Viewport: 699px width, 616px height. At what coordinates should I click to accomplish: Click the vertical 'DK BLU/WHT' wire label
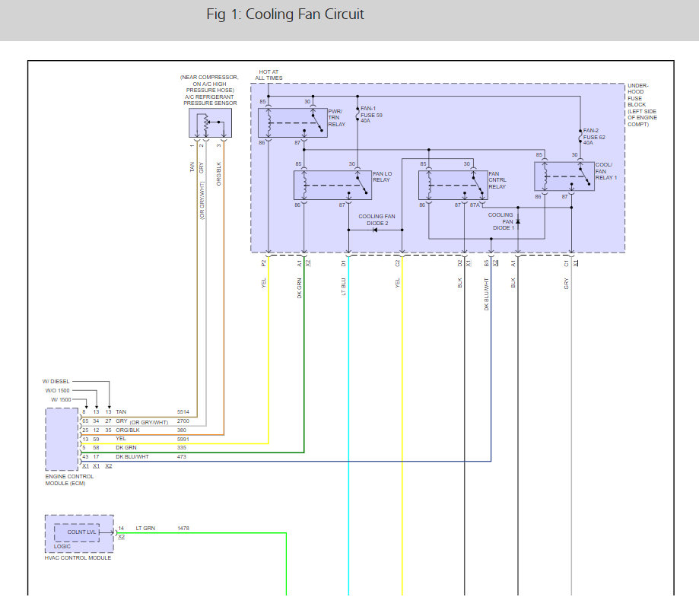pos(486,294)
